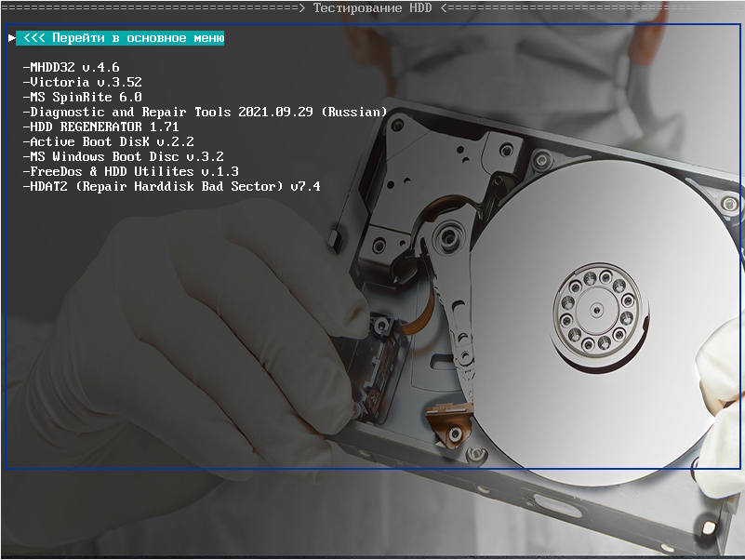Select MS Windows Boot Disc v.3.2
The image size is (745, 560).
[125, 156]
